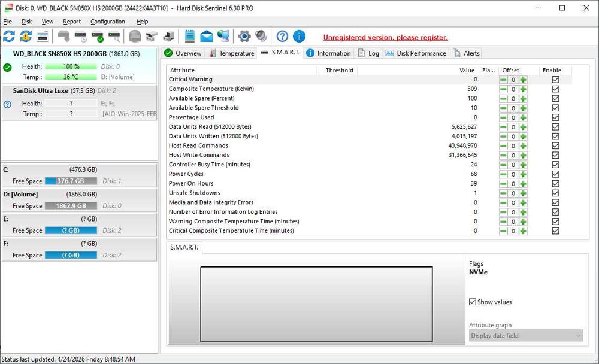Switch to the Information tab
599x364 pixels.
click(x=328, y=53)
